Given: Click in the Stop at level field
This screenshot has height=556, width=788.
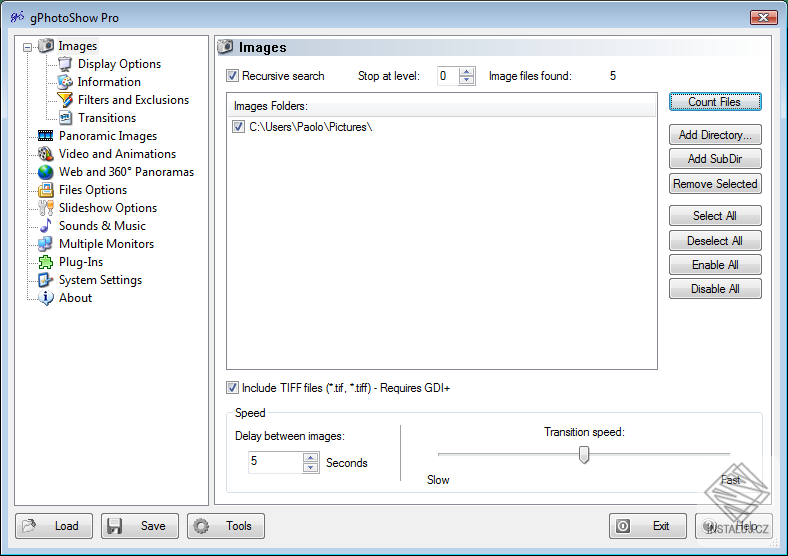Looking at the screenshot, I should coord(448,76).
